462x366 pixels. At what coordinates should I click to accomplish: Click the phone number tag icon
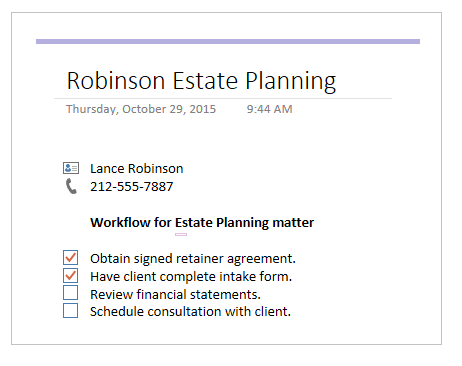click(x=71, y=186)
